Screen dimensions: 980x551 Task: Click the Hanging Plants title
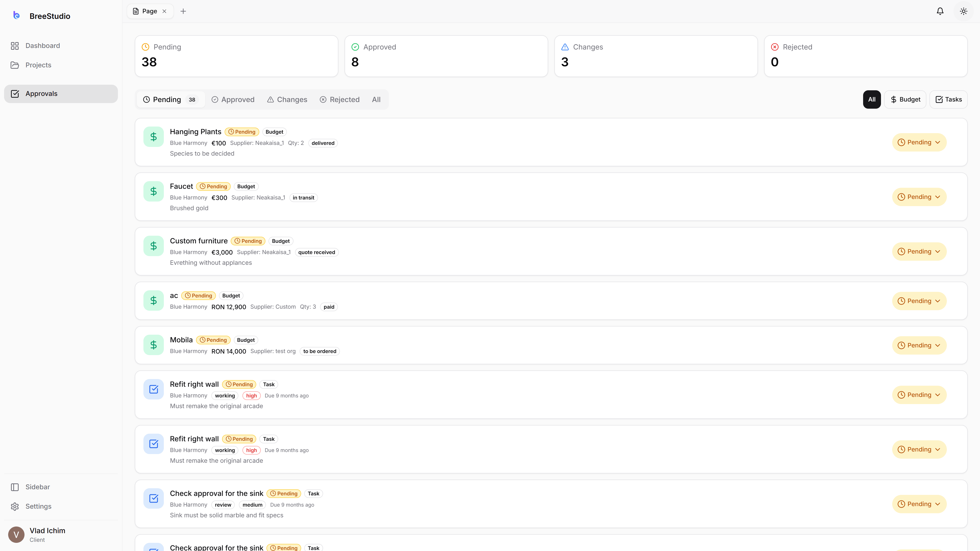(195, 132)
